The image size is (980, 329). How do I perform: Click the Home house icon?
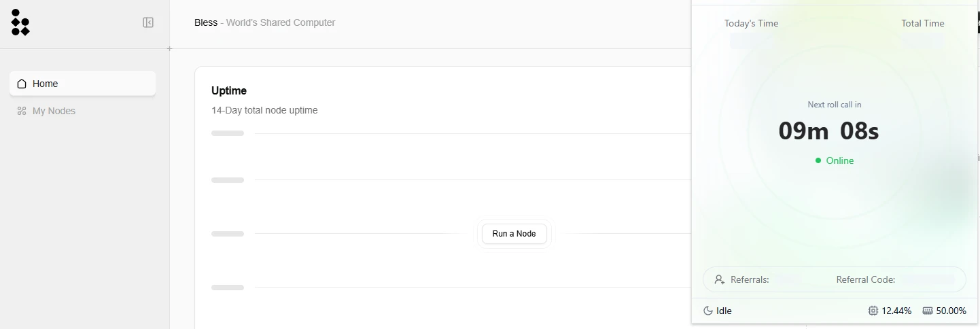pos(22,84)
